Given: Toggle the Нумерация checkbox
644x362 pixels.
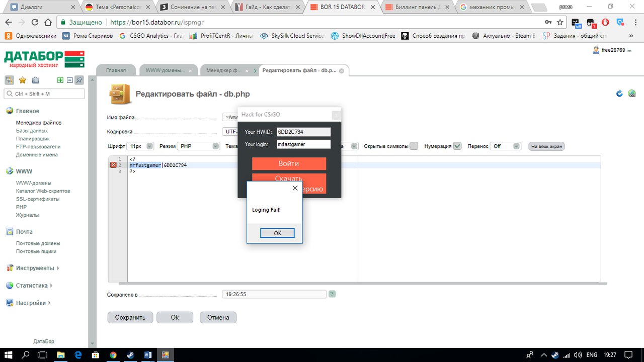Looking at the screenshot, I should click(x=457, y=146).
